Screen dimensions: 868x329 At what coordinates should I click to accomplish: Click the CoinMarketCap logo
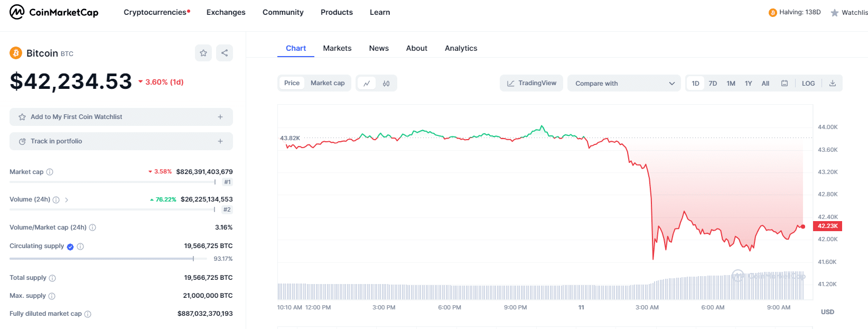point(54,12)
